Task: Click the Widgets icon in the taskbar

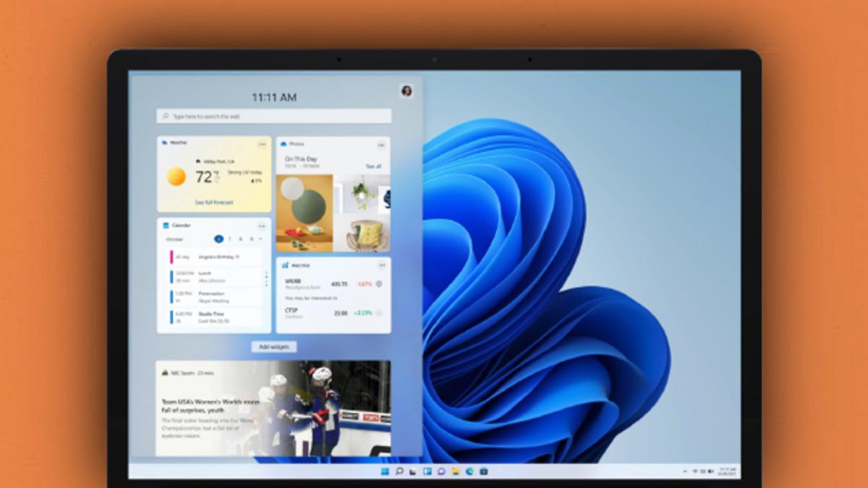Action: pos(427,471)
